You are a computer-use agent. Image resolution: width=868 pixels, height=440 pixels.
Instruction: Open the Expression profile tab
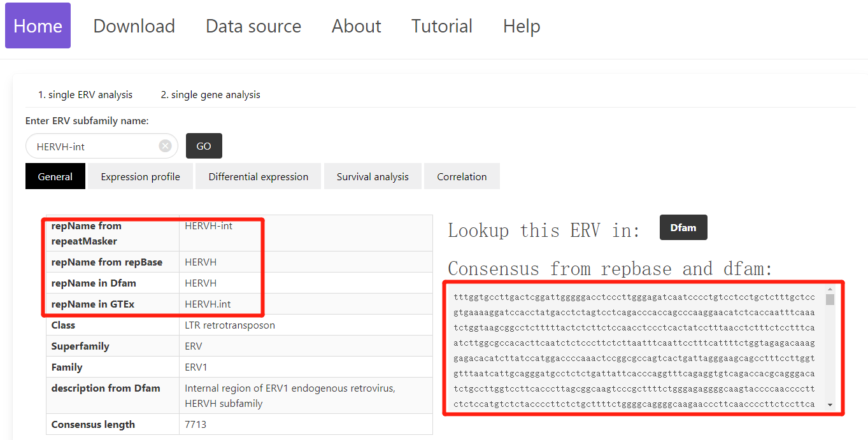tap(140, 176)
